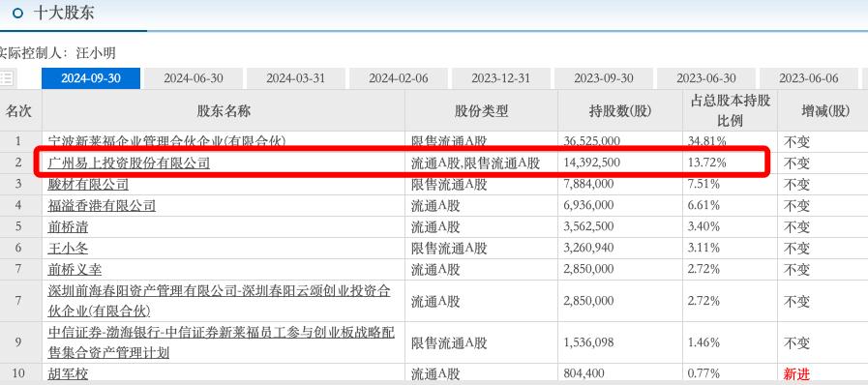
Task: Select the 2023-06-30 tab
Action: (x=706, y=78)
